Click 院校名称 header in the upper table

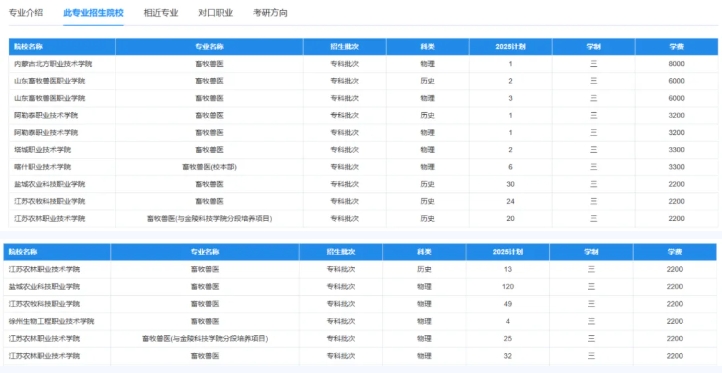pyautogui.click(x=29, y=47)
